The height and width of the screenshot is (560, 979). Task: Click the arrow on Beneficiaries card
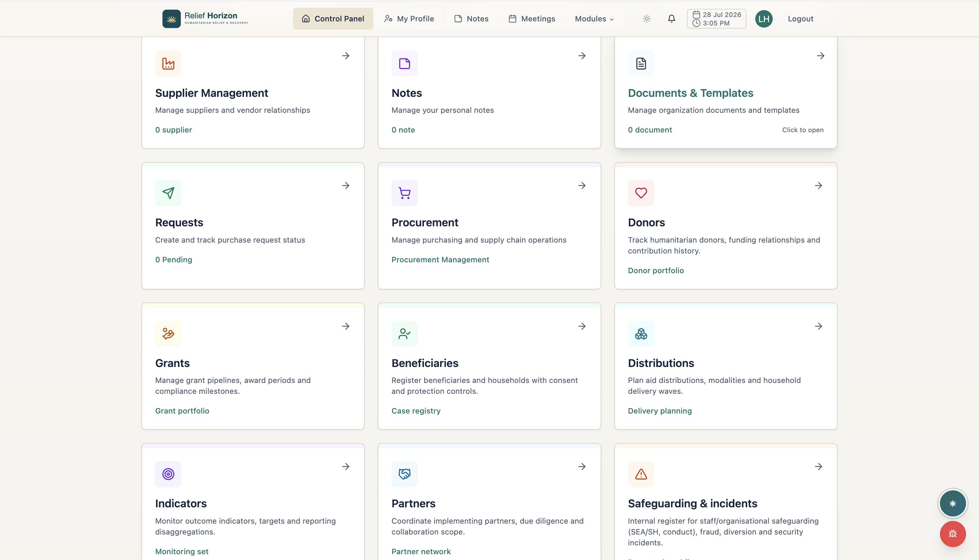point(582,326)
